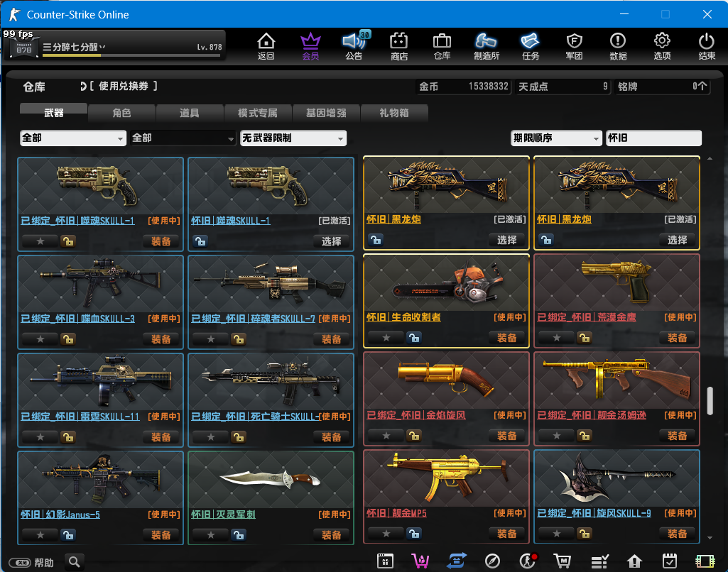
Task: Expand the chevron after the name 三分醉七分醒
Action: [102, 47]
